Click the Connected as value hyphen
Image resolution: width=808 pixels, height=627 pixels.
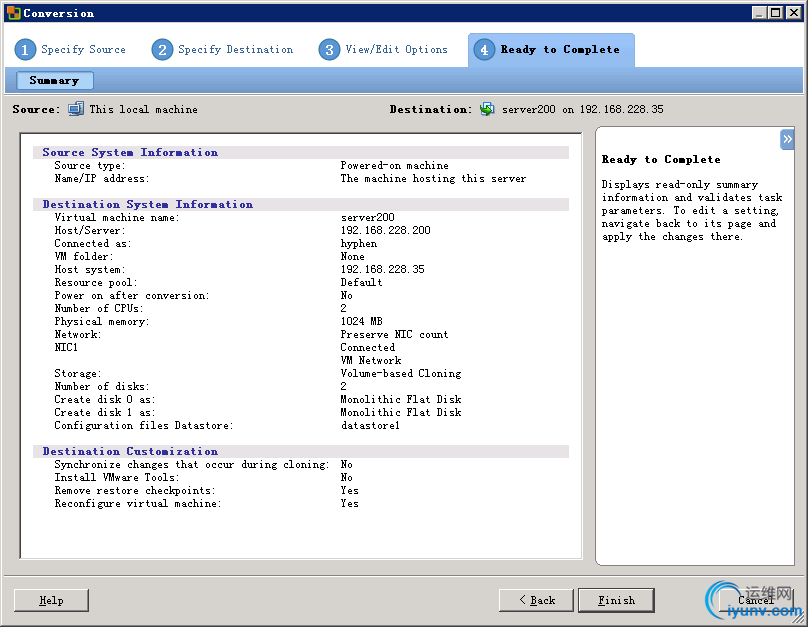click(x=359, y=243)
